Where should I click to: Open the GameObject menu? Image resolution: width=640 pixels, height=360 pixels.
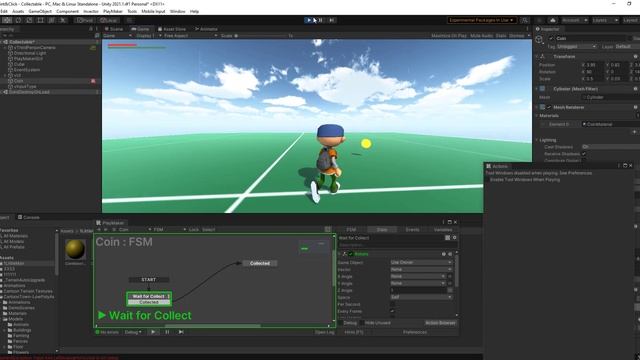click(x=40, y=11)
